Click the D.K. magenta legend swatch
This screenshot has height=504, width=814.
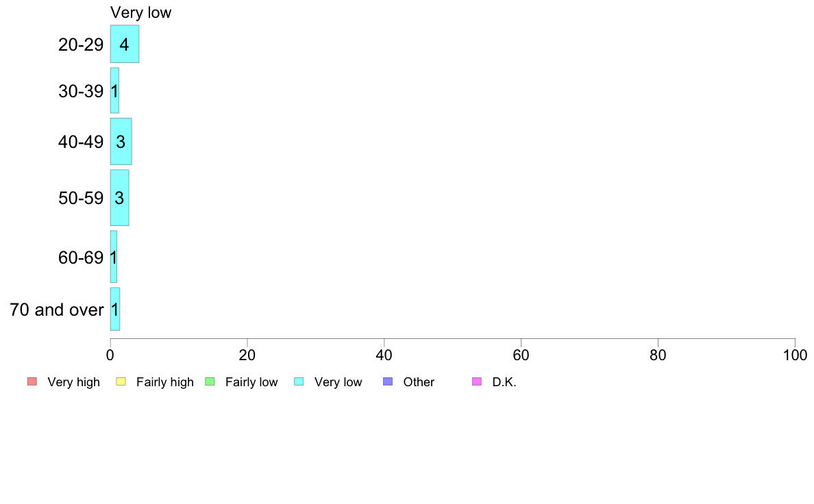477,381
